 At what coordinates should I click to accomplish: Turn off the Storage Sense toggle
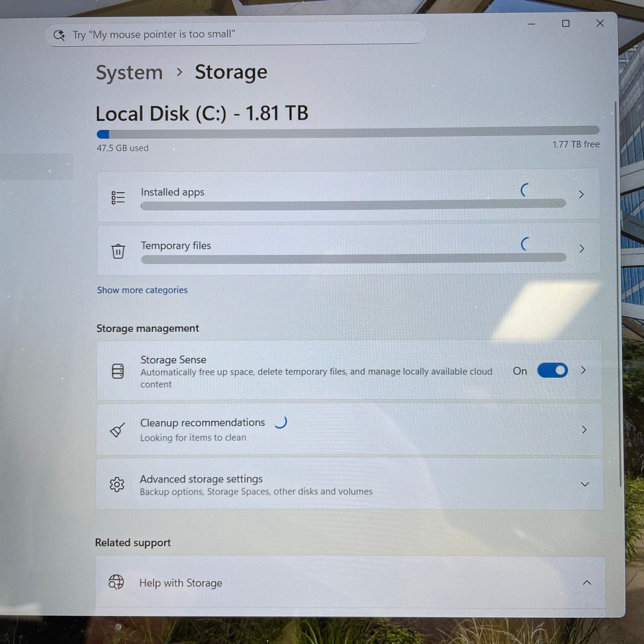click(552, 370)
